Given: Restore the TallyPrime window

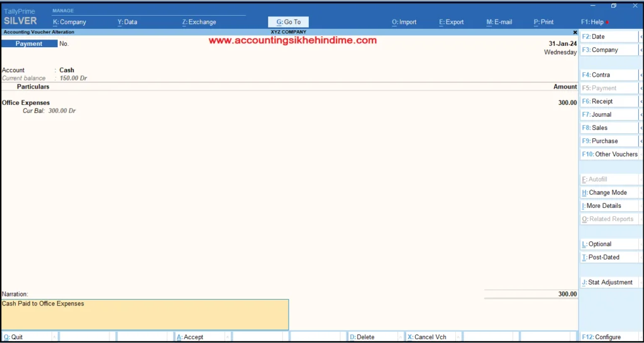Looking at the screenshot, I should (x=614, y=5).
